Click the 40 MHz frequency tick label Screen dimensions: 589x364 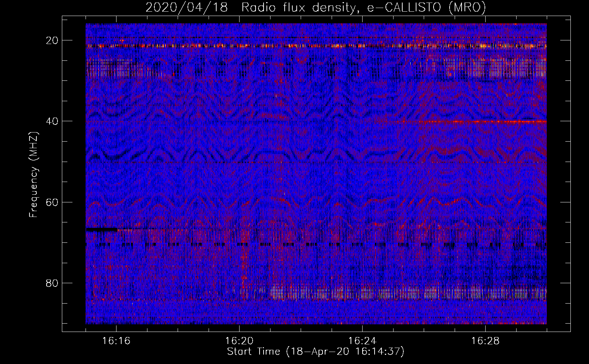[52, 121]
